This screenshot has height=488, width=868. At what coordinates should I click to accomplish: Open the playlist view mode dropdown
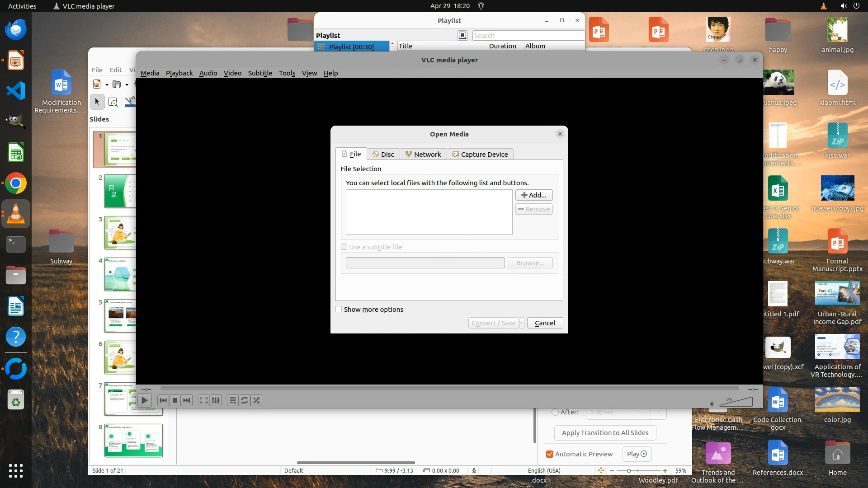point(462,35)
